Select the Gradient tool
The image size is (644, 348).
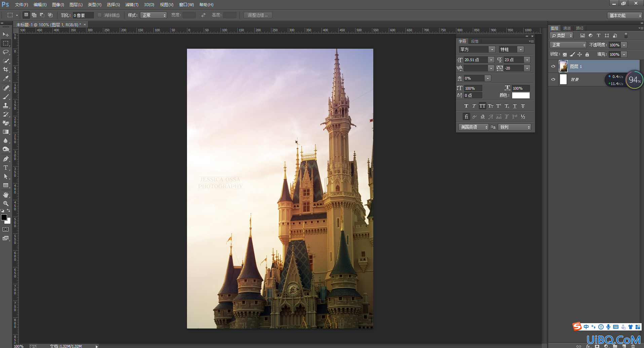pos(6,132)
